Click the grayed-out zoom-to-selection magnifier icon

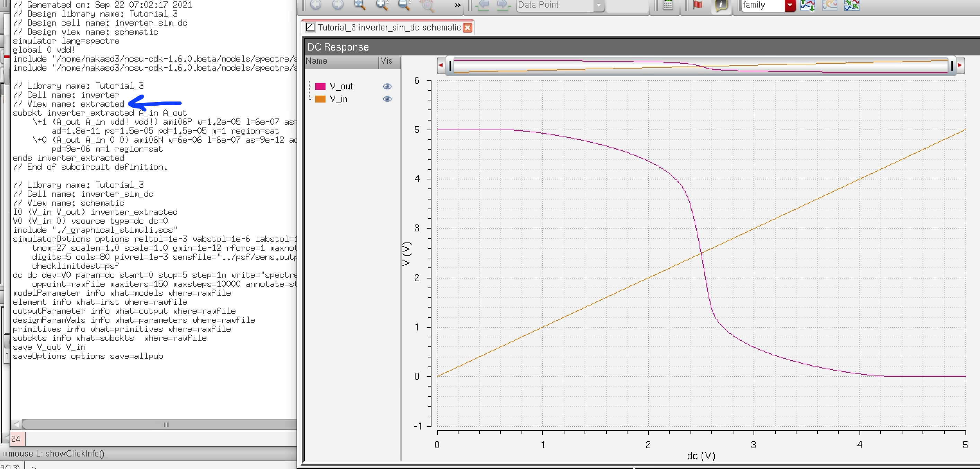427,5
